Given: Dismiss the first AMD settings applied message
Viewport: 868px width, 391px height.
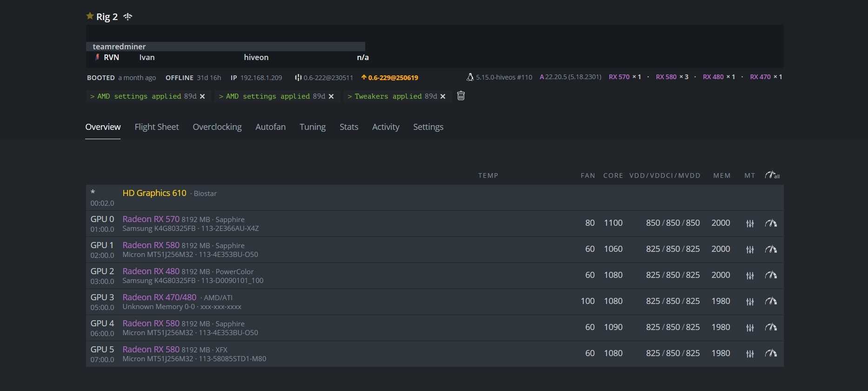Looking at the screenshot, I should [202, 96].
